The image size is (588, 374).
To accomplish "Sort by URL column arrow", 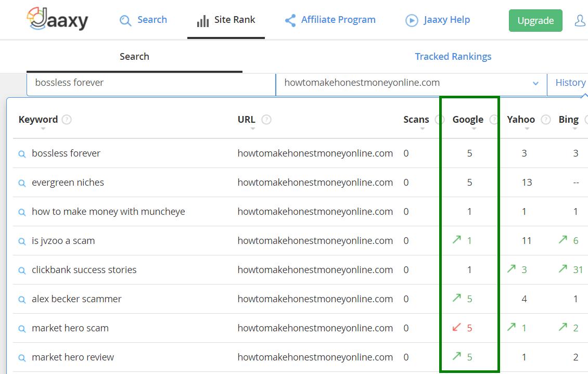I will [253, 129].
